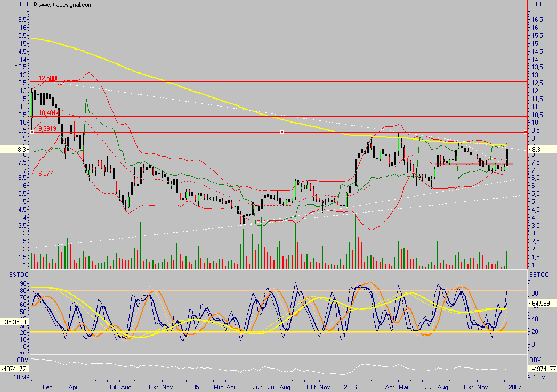
Task: Click the left -4974177 OBV value tag
Action: tap(15, 369)
